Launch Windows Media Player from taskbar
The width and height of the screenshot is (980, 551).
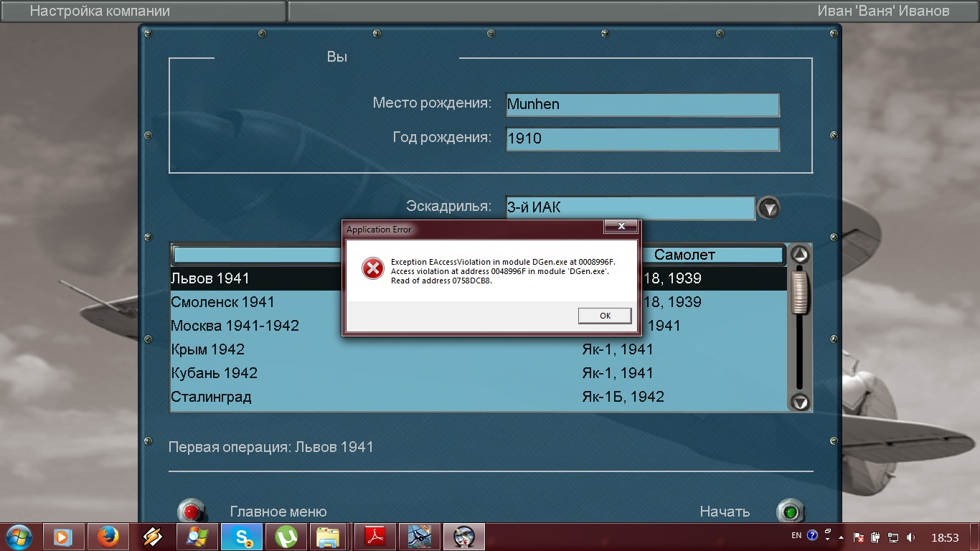[63, 536]
